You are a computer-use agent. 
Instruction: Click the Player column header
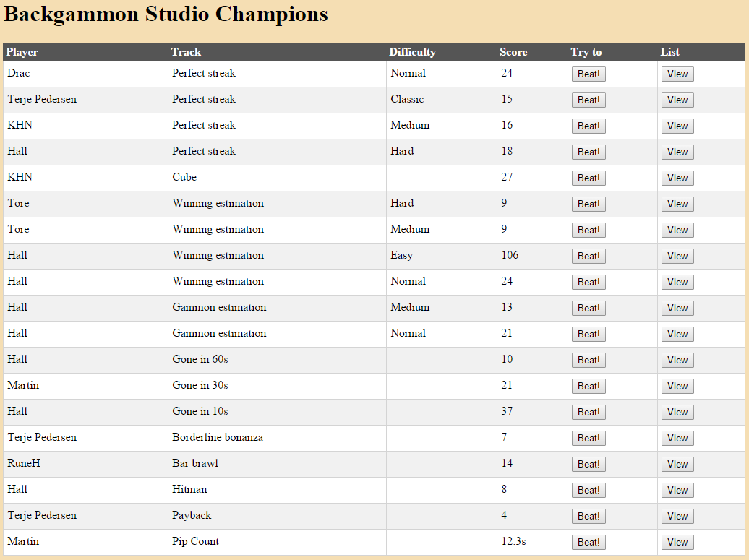[x=22, y=52]
